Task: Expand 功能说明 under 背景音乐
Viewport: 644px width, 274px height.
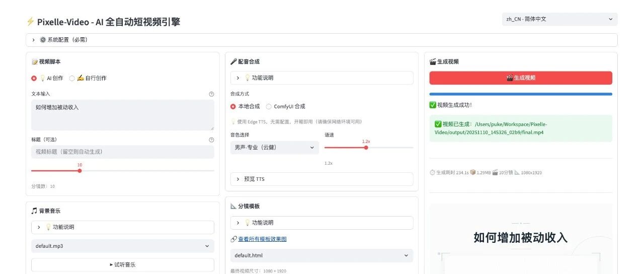Action: point(122,227)
